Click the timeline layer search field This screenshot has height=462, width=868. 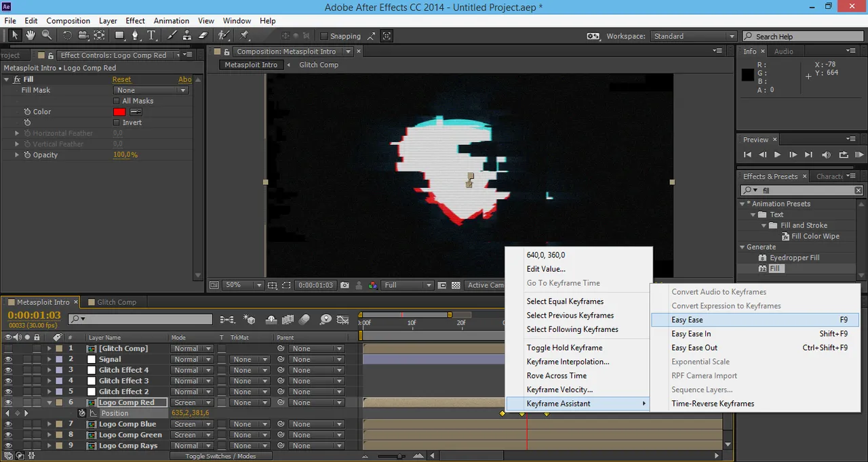pos(139,319)
